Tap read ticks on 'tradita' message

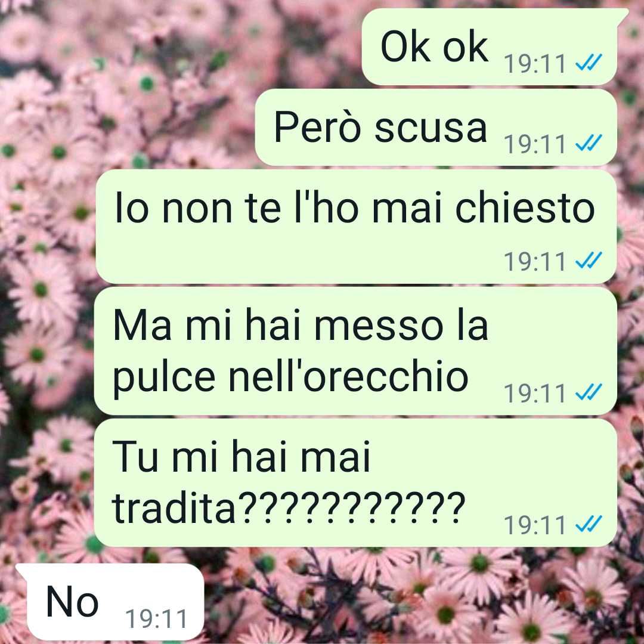coord(589,524)
